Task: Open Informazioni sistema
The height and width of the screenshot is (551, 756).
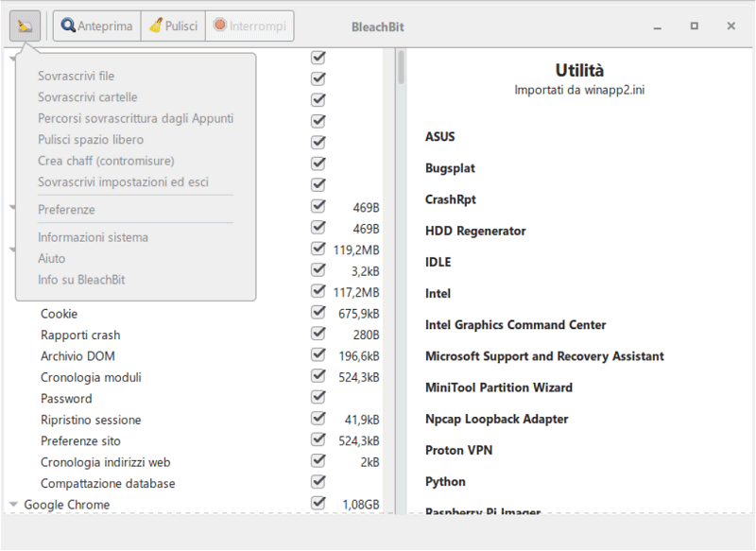Action: click(x=93, y=237)
